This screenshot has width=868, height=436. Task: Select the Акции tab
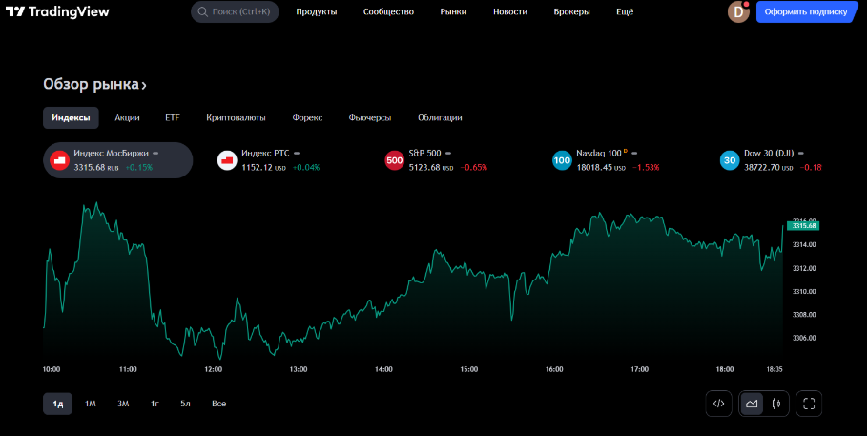(127, 117)
